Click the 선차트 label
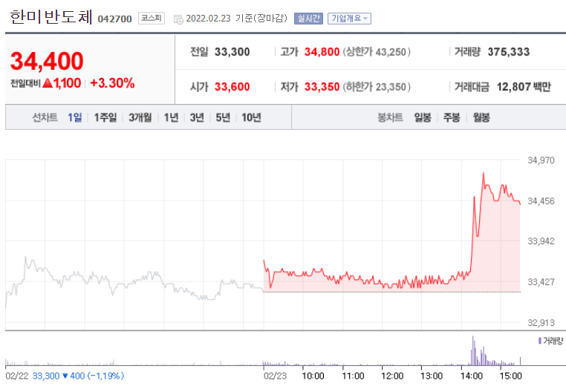The width and height of the screenshot is (566, 392). point(45,117)
